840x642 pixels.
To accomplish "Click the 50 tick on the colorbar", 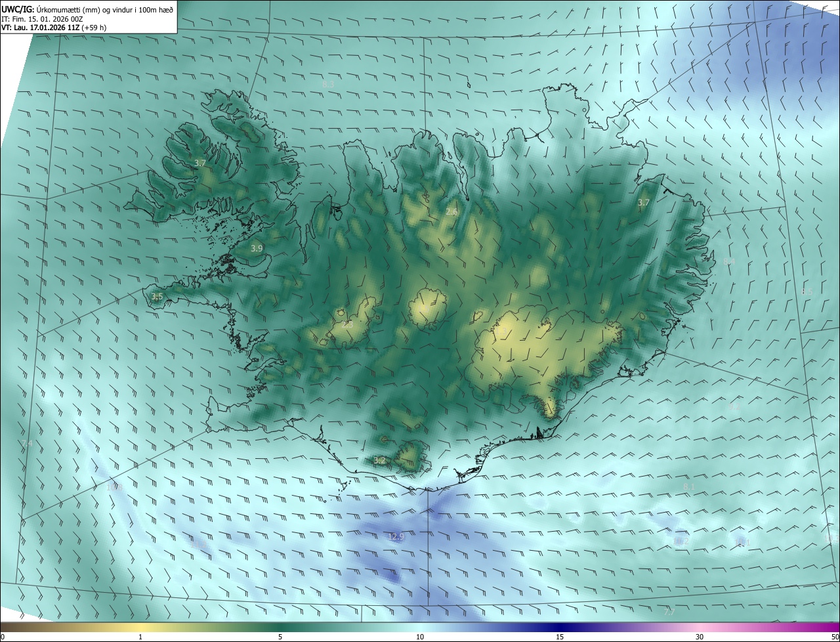I will point(835,637).
